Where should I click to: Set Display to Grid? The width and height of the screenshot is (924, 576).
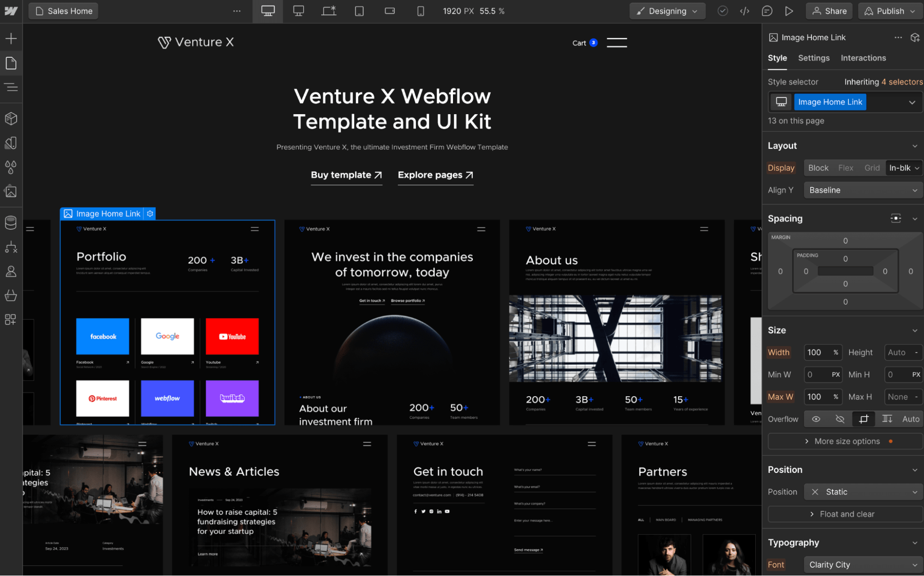pos(872,168)
